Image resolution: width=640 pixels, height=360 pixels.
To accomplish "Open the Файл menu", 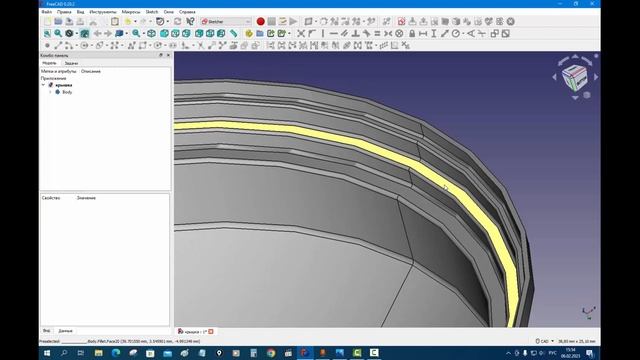I will 47,12.
